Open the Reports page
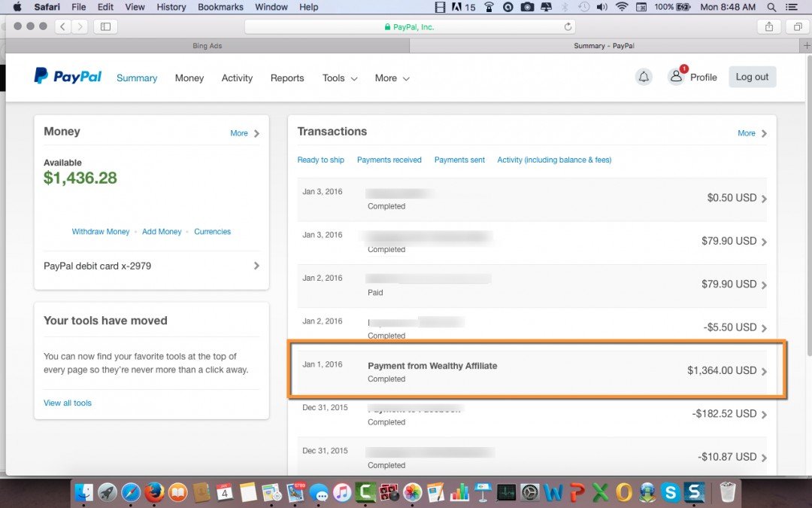 pos(287,78)
